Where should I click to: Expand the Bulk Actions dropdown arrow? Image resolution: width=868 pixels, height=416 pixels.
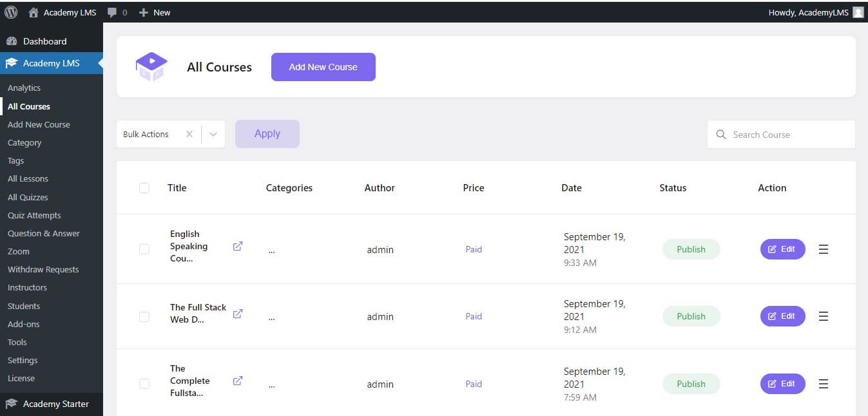(213, 134)
